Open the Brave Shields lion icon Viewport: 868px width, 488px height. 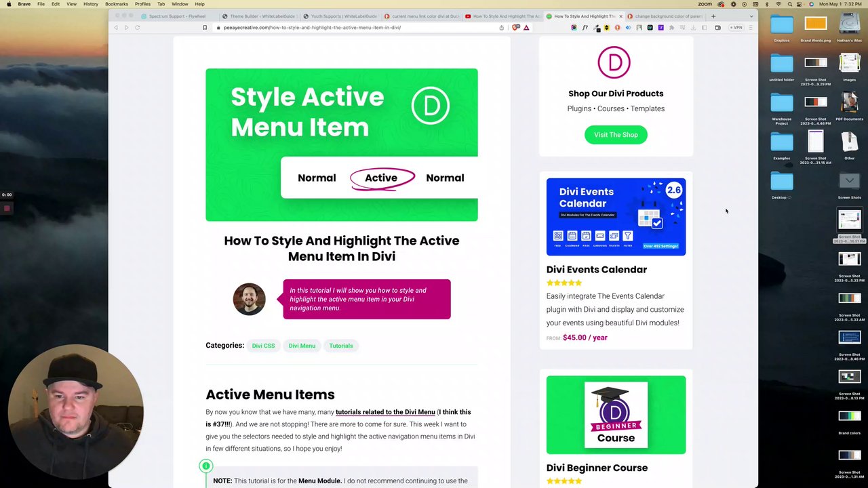pos(516,28)
